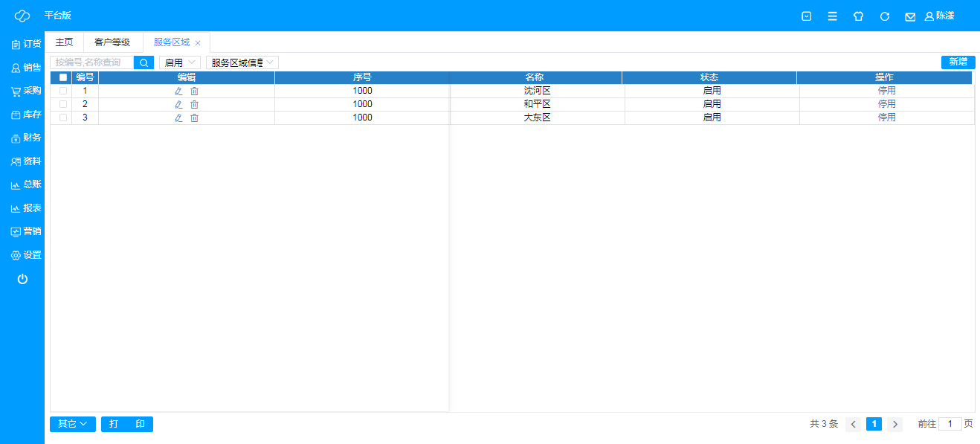The image size is (980, 444).
Task: Open the mail messages icon
Action: point(910,16)
